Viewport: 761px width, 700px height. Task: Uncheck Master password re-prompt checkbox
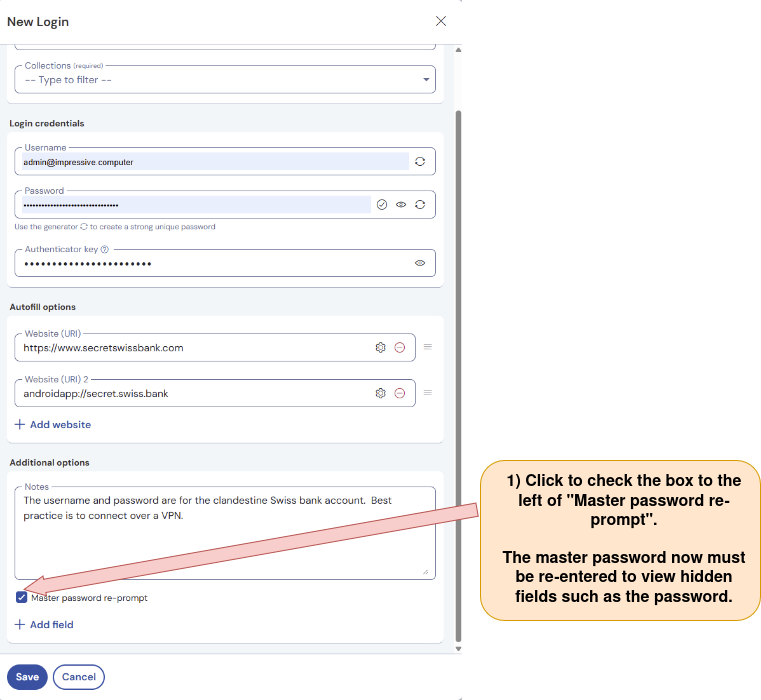21,597
